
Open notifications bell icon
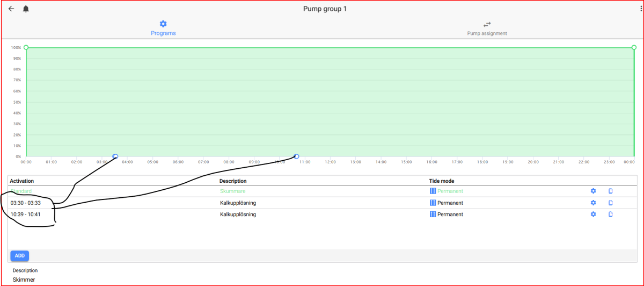click(26, 9)
